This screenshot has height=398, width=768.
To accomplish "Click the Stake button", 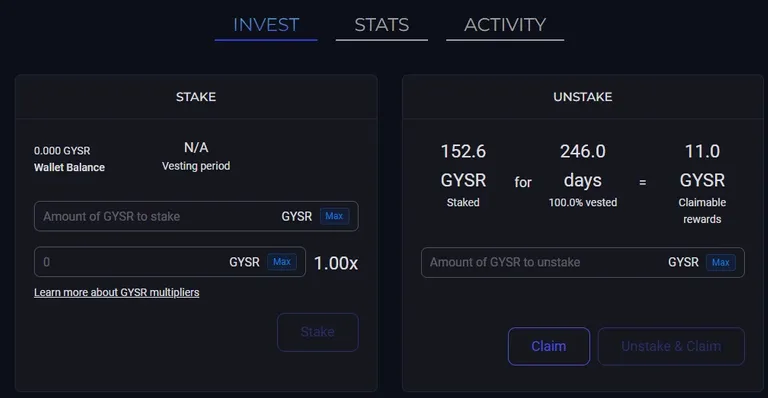I will tap(318, 332).
